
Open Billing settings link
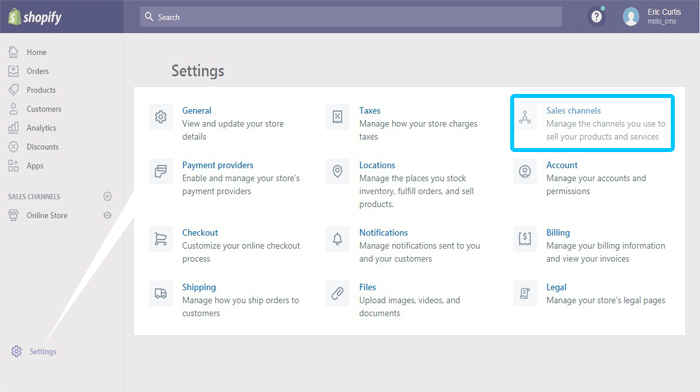click(558, 233)
